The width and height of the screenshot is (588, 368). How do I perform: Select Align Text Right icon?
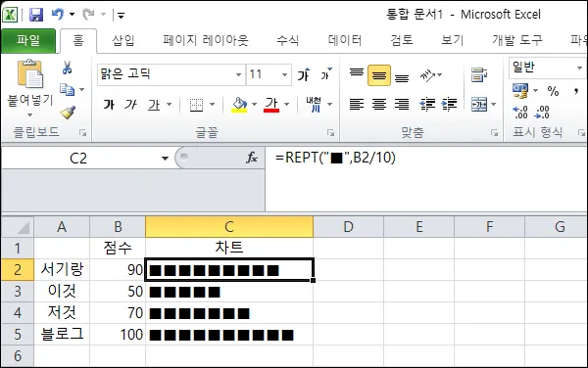point(402,105)
